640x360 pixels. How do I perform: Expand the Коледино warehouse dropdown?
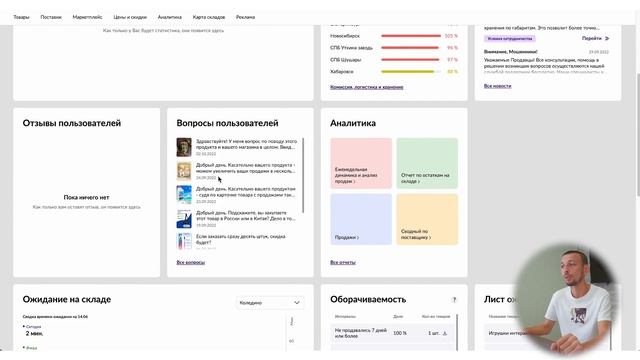270,302
